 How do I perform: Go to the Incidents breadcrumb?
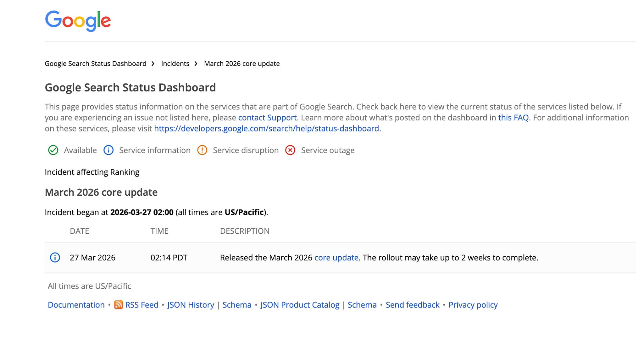(x=175, y=64)
